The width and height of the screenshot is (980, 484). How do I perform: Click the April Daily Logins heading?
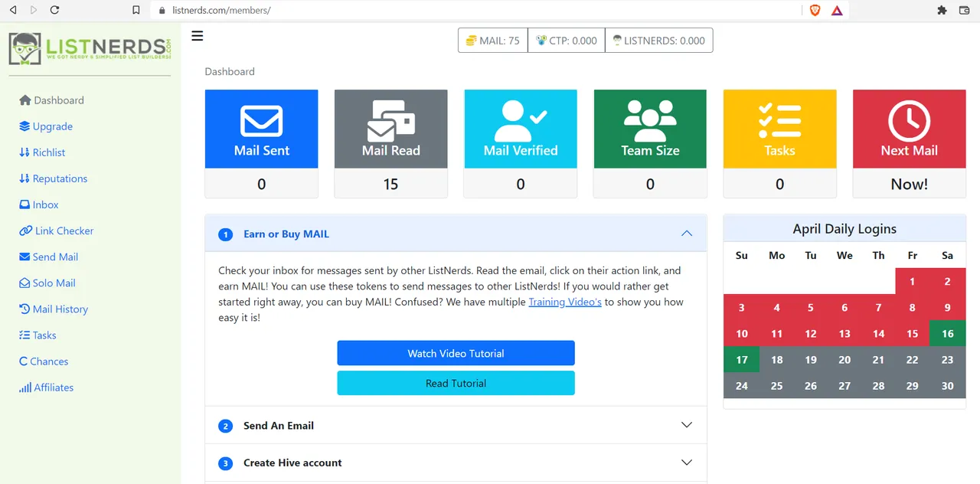(844, 228)
